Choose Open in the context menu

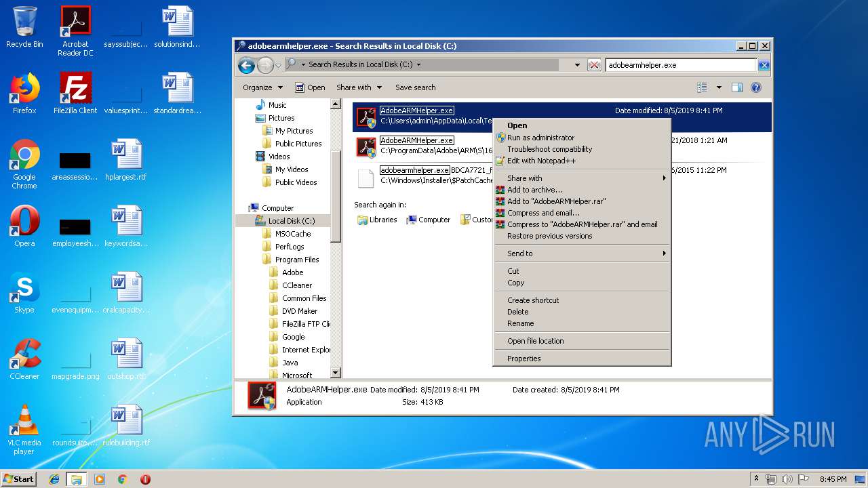582,125
